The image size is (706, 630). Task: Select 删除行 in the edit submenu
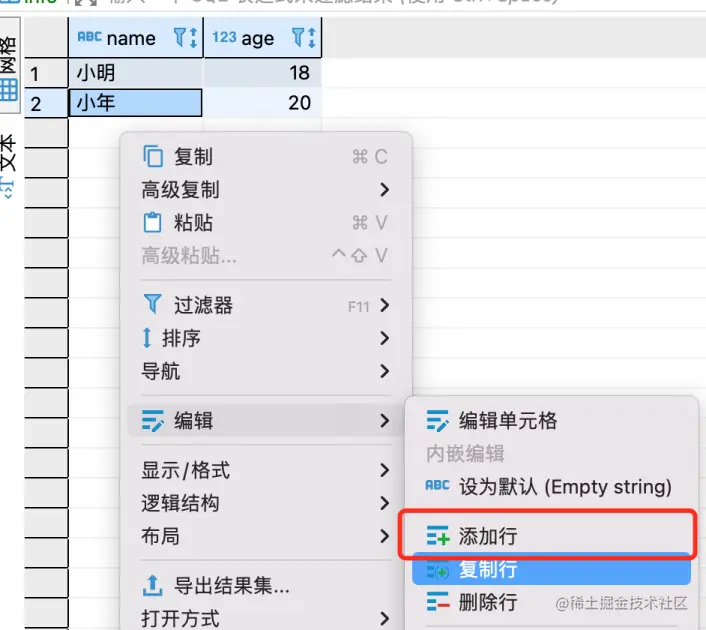[552, 602]
